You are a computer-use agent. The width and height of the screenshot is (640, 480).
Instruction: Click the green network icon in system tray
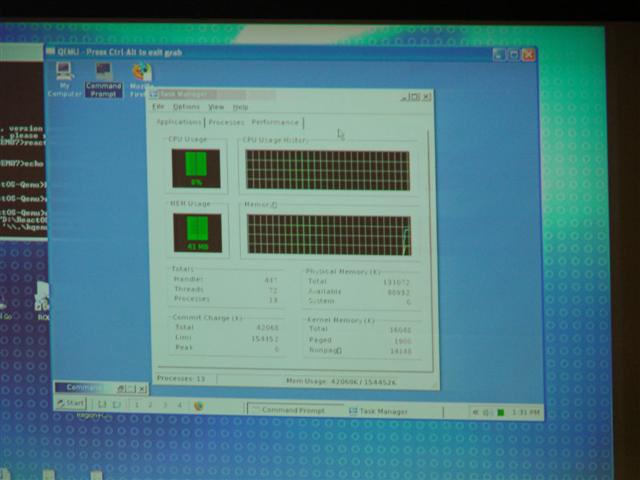(500, 412)
